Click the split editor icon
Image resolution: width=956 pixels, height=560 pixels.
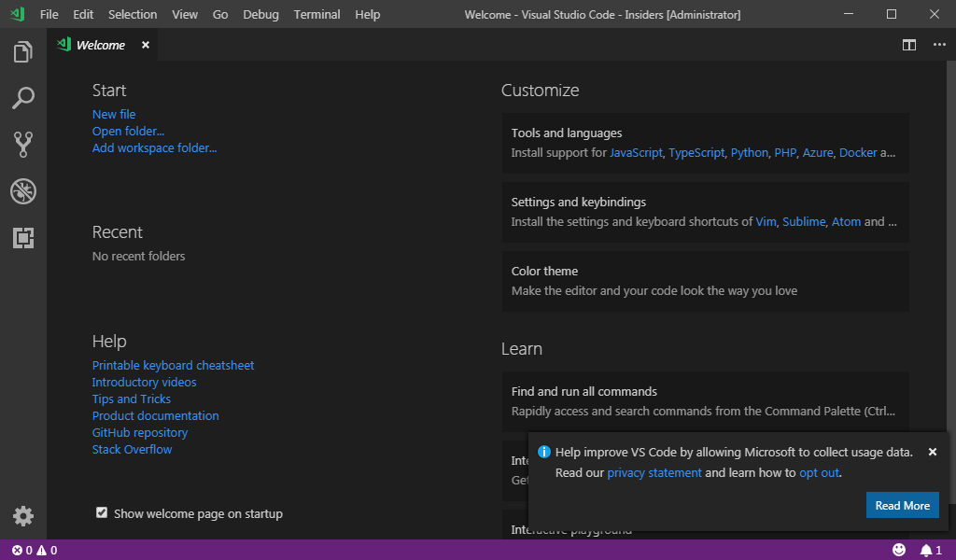pos(908,45)
